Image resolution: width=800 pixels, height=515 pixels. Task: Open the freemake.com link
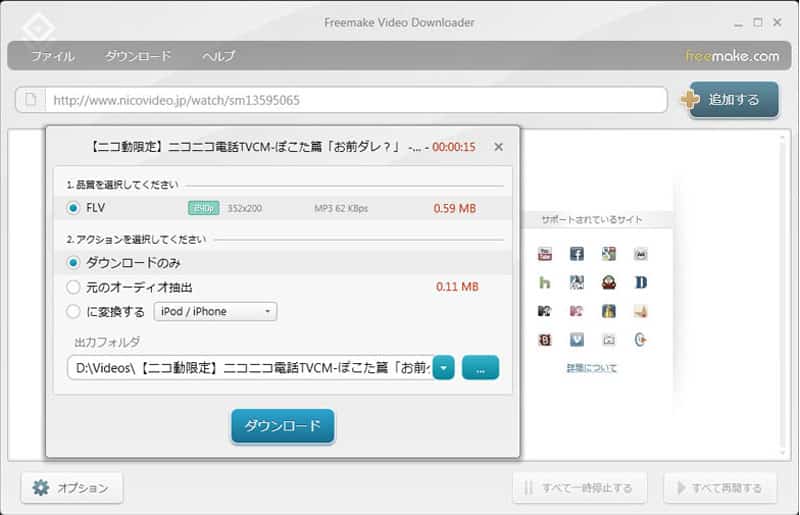[x=732, y=56]
